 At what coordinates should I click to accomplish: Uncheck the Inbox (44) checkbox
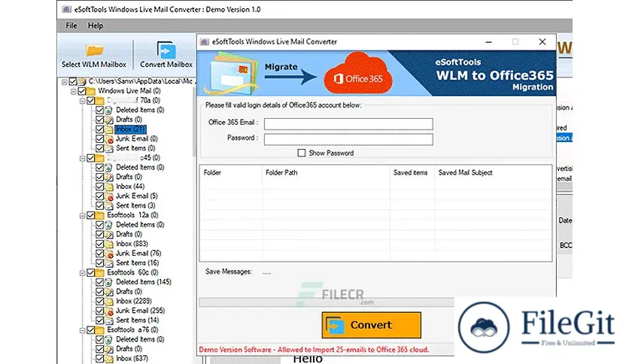(100, 187)
